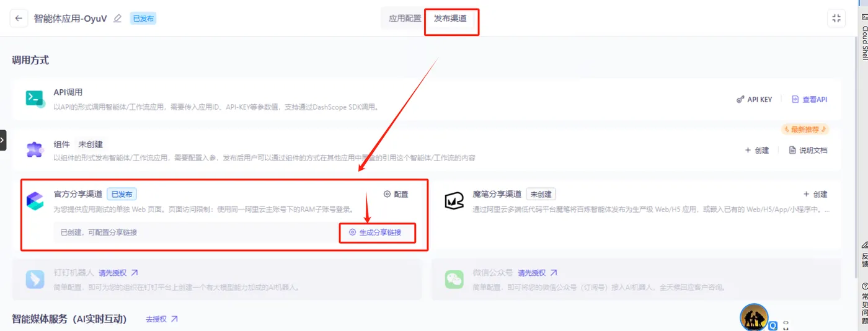Click the 魔笔分享渠道 logo icon

point(454,201)
